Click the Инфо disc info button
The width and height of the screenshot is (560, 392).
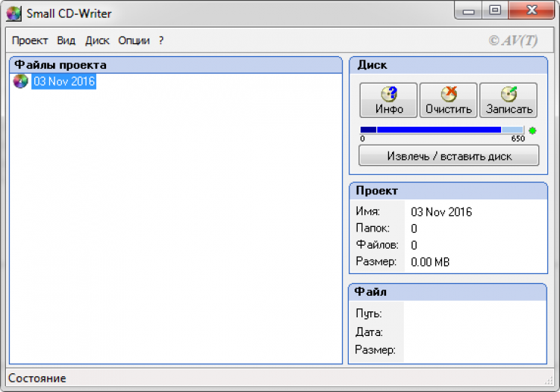coord(388,100)
